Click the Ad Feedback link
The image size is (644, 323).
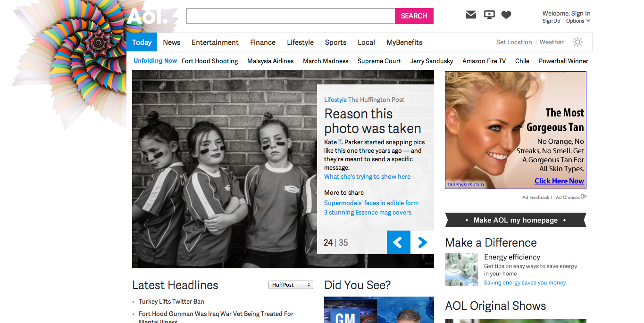pos(535,197)
